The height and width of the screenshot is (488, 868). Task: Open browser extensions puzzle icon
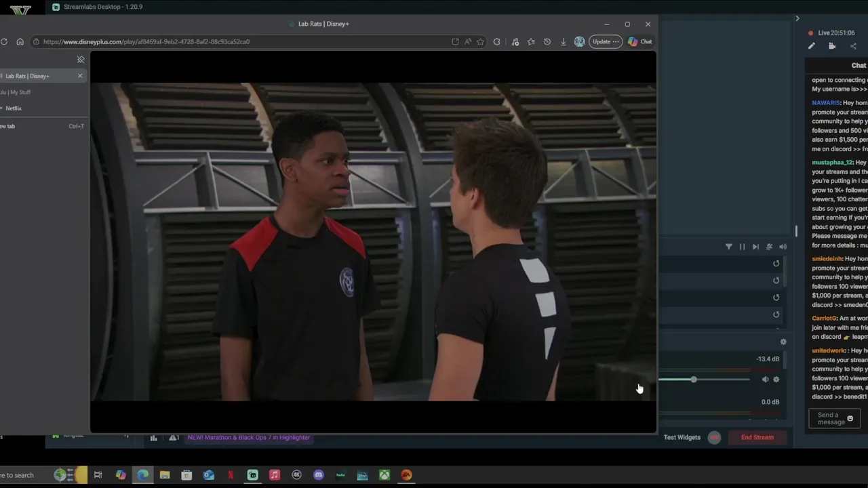[497, 41]
